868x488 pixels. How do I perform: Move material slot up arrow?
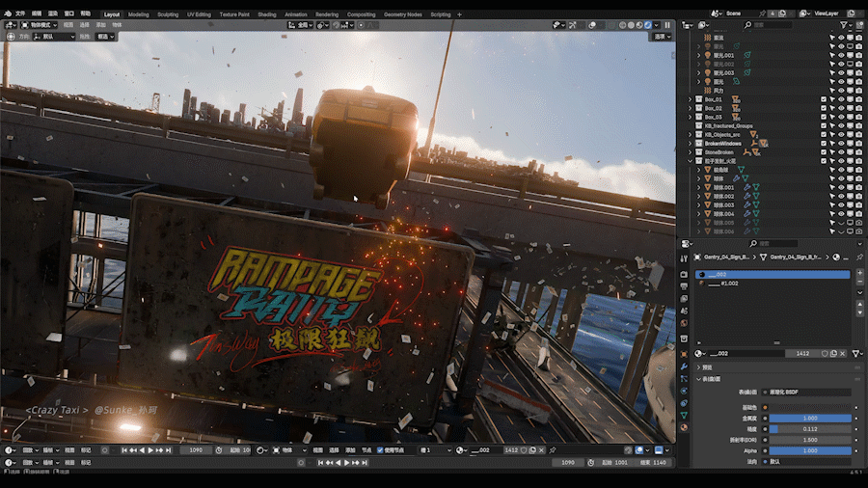point(859,305)
